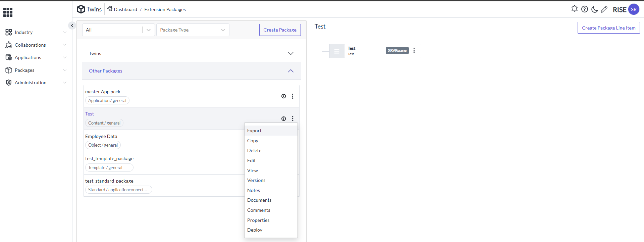This screenshot has height=242, width=644.
Task: Click the Create Package button
Action: (x=280, y=30)
